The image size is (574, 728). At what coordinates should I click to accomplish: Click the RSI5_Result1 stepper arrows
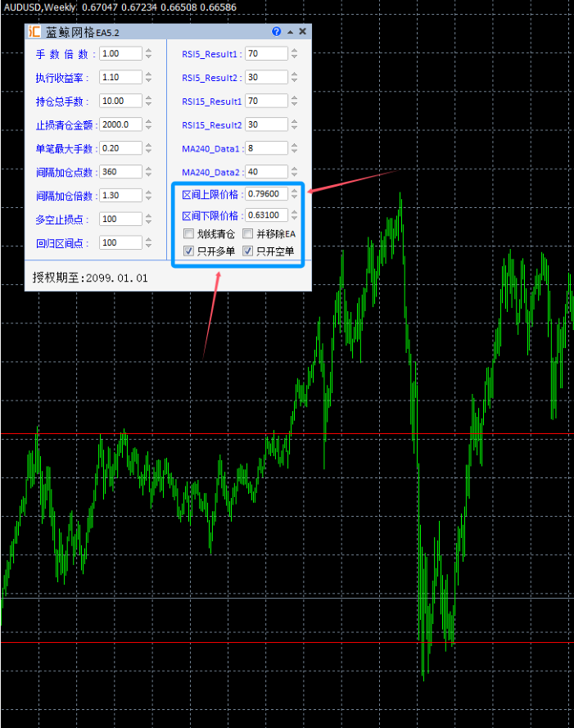coord(295,54)
